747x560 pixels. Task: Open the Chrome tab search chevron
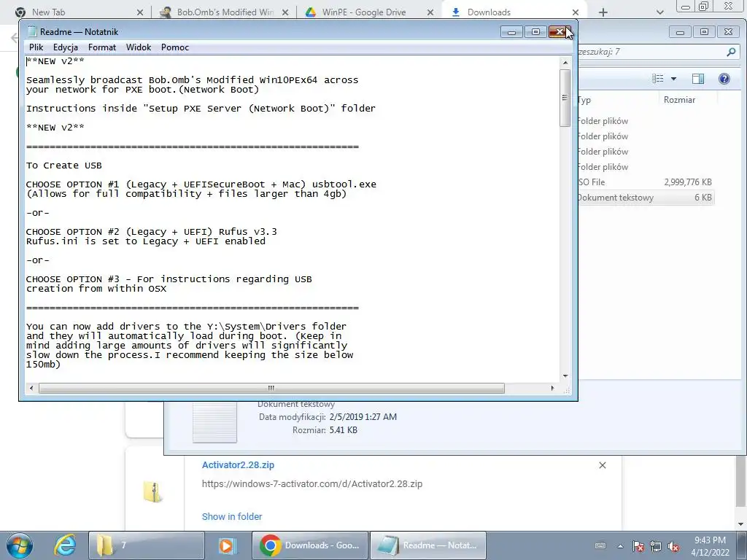click(659, 12)
